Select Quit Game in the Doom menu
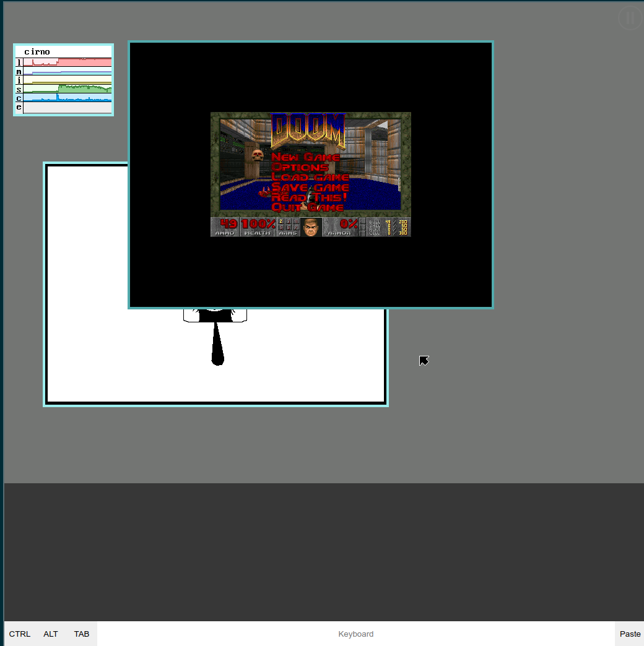 (308, 207)
